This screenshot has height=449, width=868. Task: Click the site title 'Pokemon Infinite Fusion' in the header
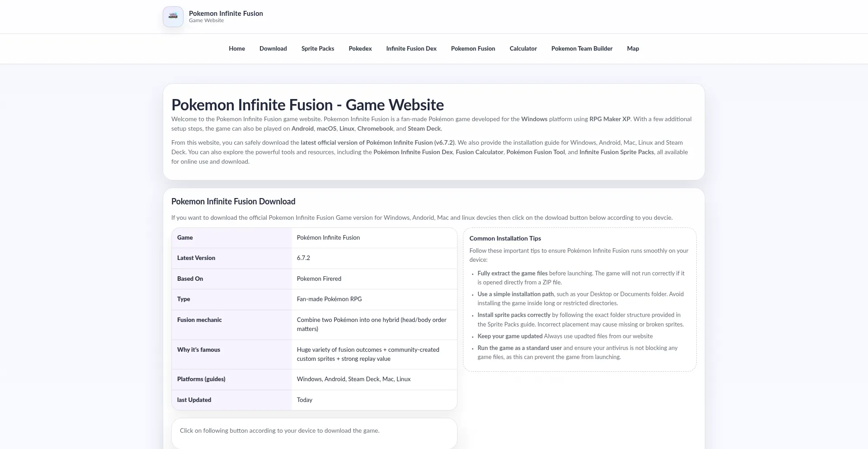(x=226, y=14)
